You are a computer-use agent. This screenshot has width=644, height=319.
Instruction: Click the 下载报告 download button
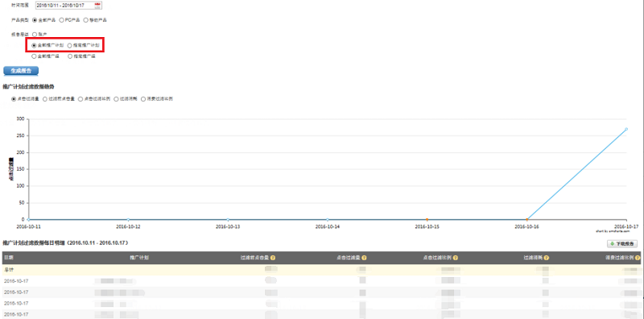622,244
